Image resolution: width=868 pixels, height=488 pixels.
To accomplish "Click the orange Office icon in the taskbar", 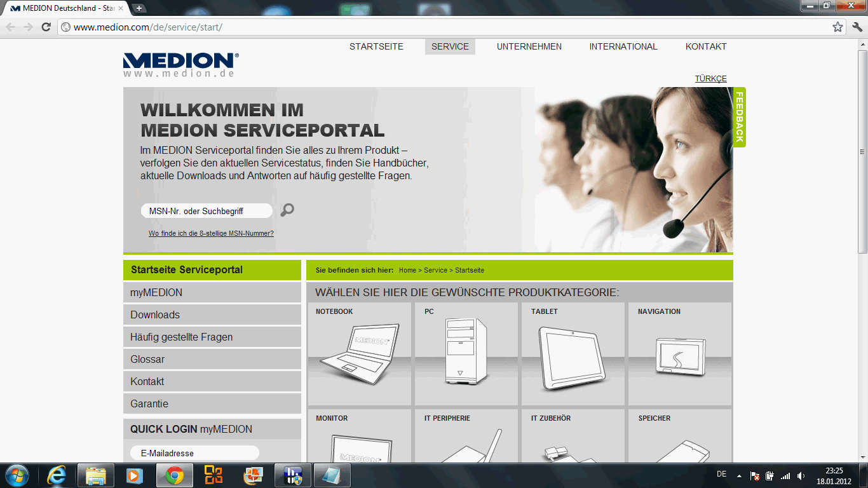I will [x=214, y=475].
